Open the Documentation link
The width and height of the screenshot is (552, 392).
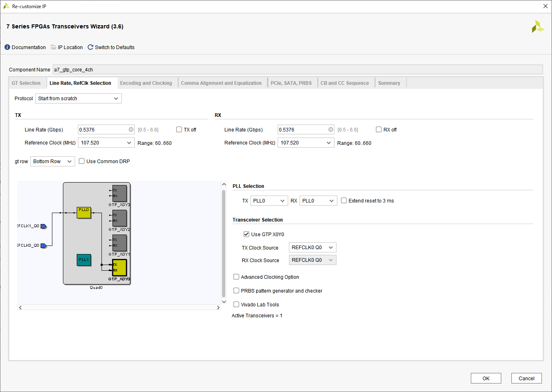click(29, 47)
